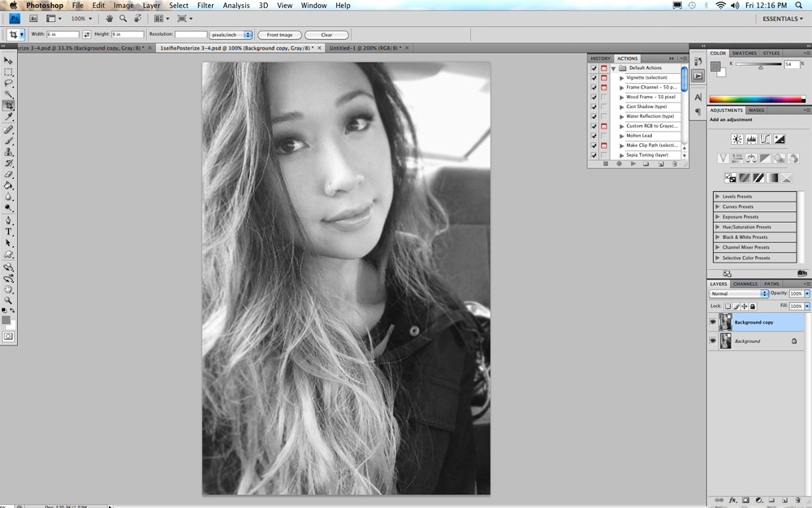The image size is (812, 508).
Task: Toggle lock transparent pixels
Action: [x=728, y=306]
